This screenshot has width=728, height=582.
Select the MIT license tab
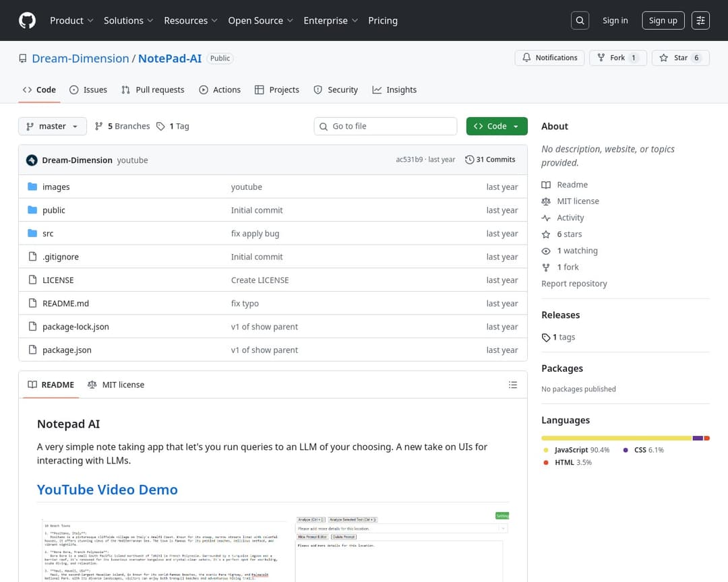116,385
